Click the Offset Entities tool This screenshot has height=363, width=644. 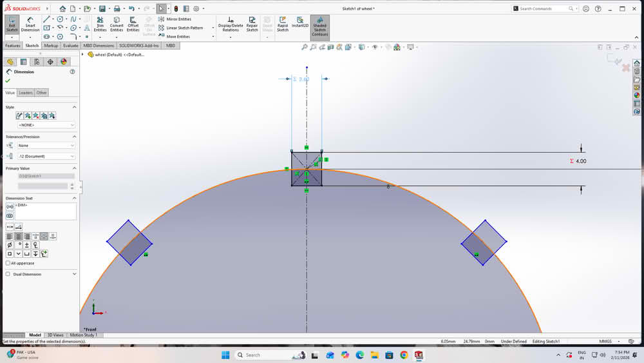[x=133, y=25]
